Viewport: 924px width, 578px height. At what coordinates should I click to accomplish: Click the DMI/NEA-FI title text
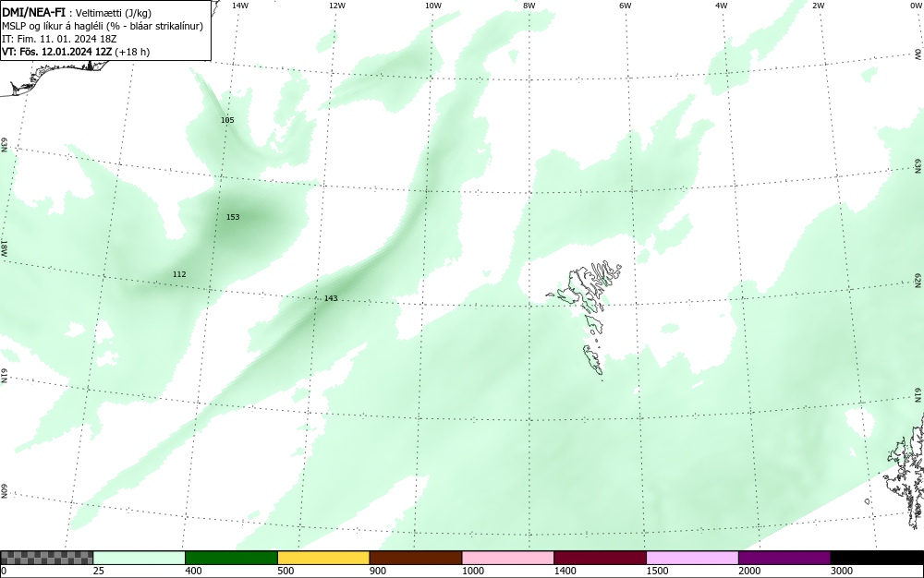tap(34, 12)
